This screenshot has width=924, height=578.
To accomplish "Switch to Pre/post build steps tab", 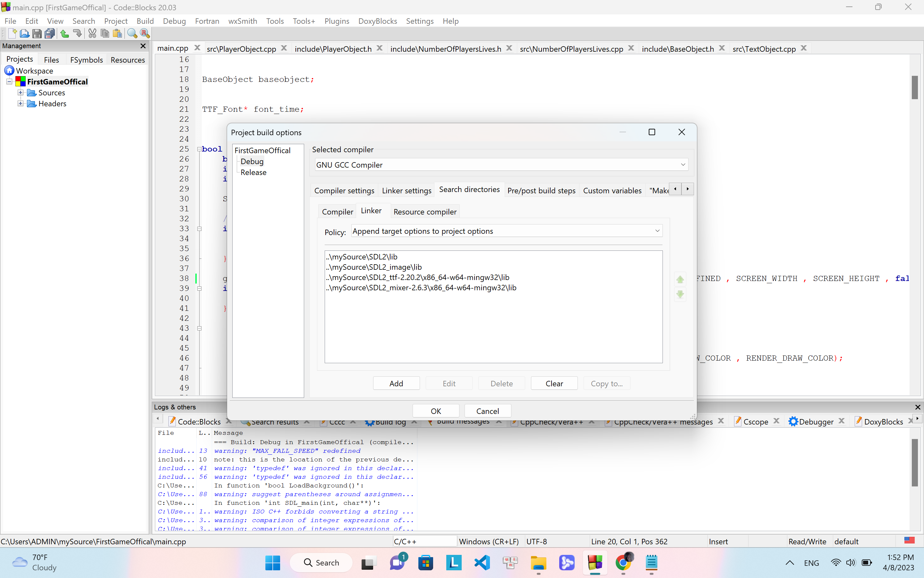I will pyautogui.click(x=541, y=190).
